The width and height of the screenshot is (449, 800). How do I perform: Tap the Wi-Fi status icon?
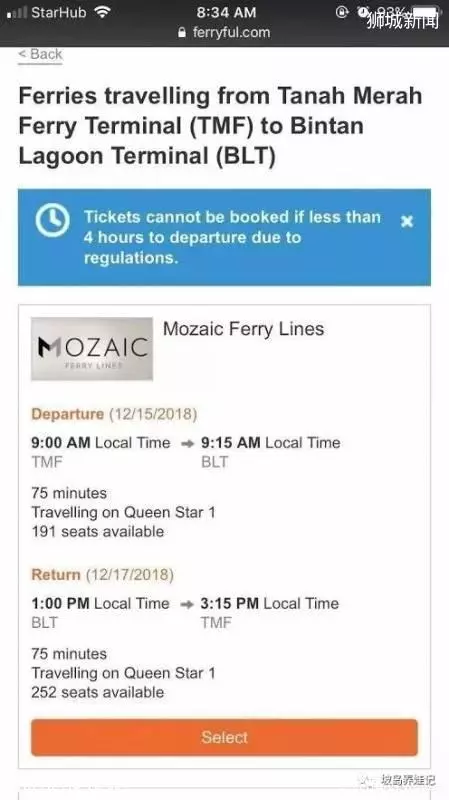coord(103,12)
